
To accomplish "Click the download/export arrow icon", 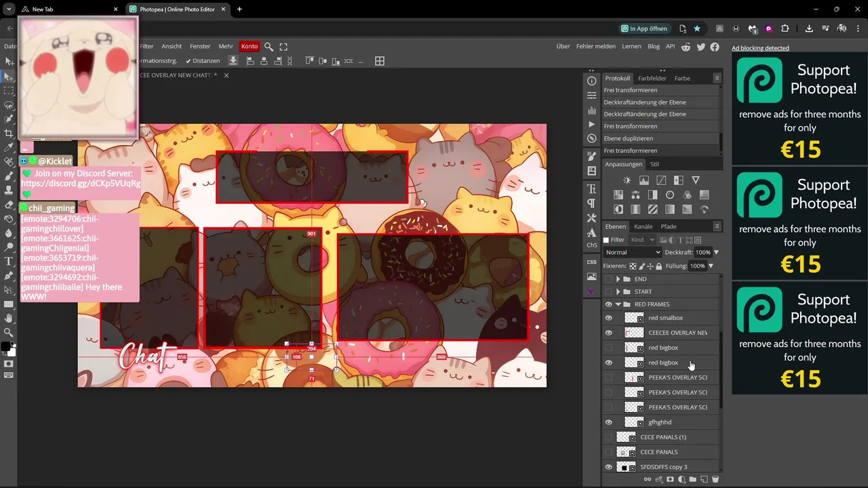I will click(233, 61).
